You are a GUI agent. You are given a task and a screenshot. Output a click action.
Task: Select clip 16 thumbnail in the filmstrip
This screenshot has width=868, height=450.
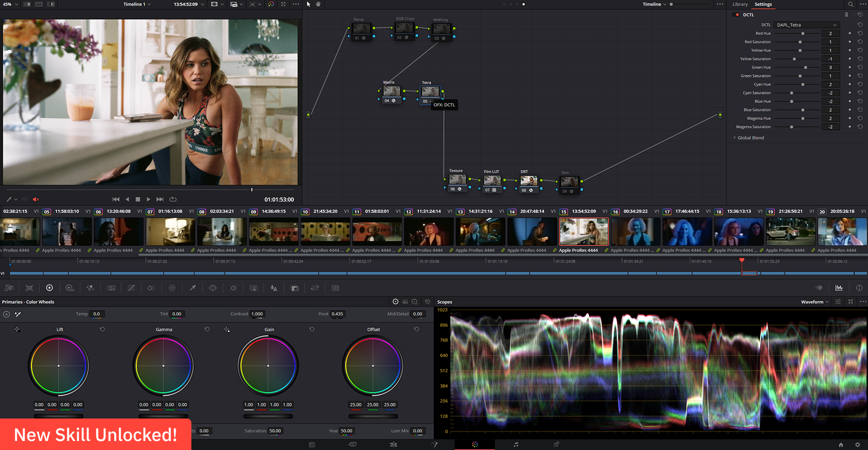click(x=636, y=232)
